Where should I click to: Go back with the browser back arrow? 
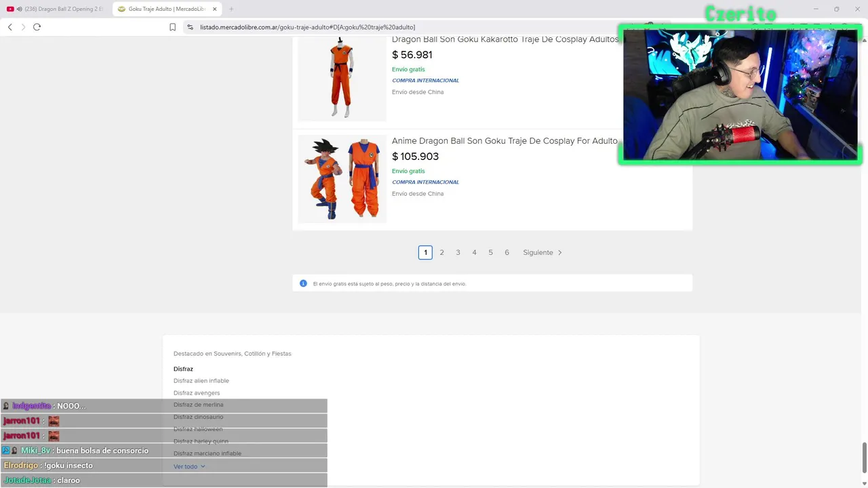pyautogui.click(x=10, y=27)
